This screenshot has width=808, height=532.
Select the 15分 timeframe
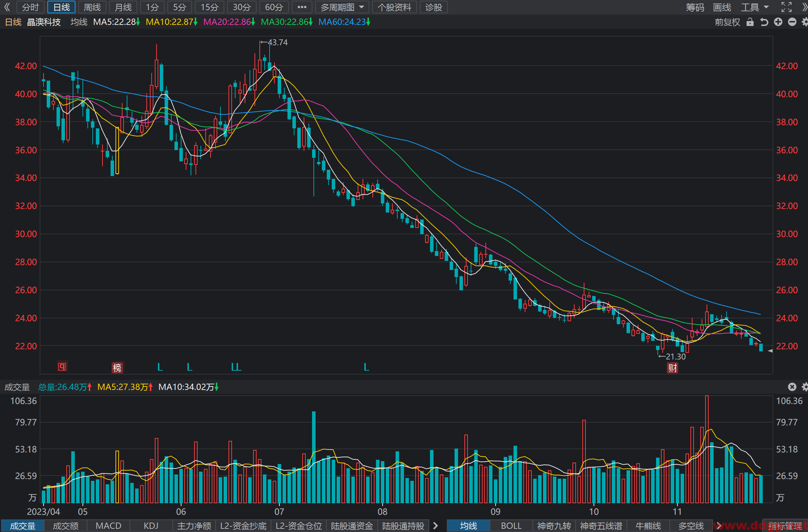[x=210, y=7]
